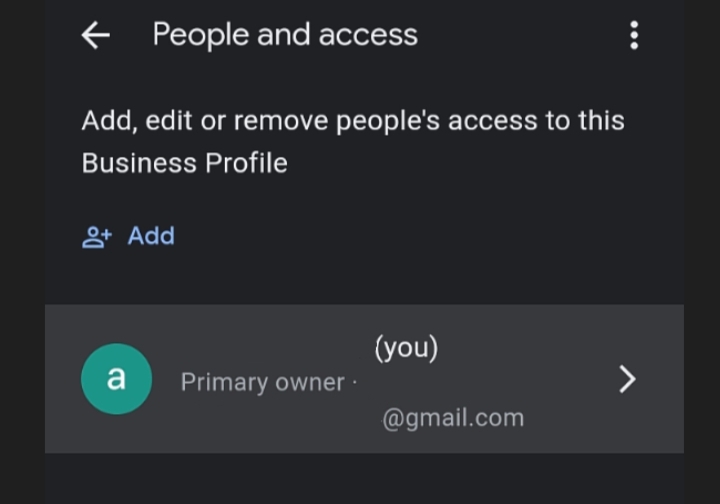Tap the add-person icon beside Add

(x=97, y=237)
